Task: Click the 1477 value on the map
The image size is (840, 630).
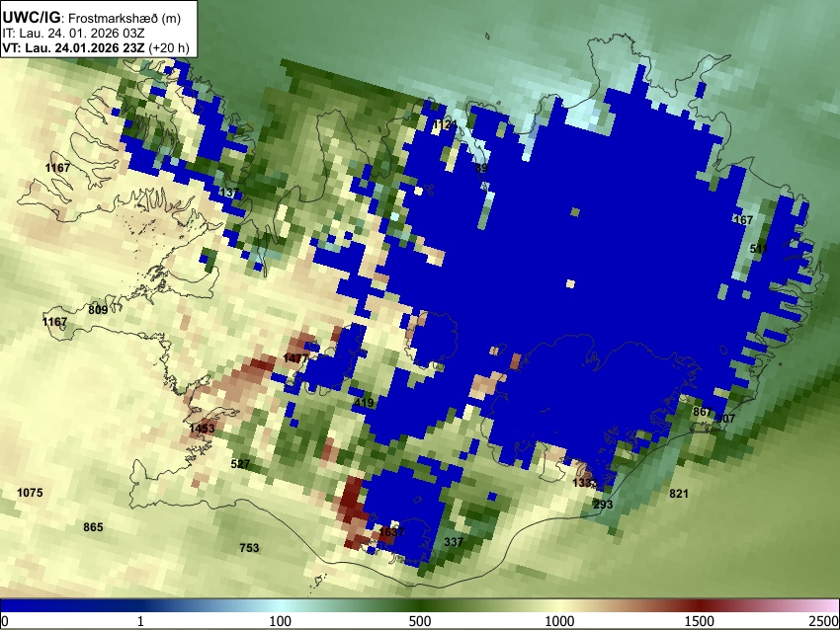Action: coord(295,358)
